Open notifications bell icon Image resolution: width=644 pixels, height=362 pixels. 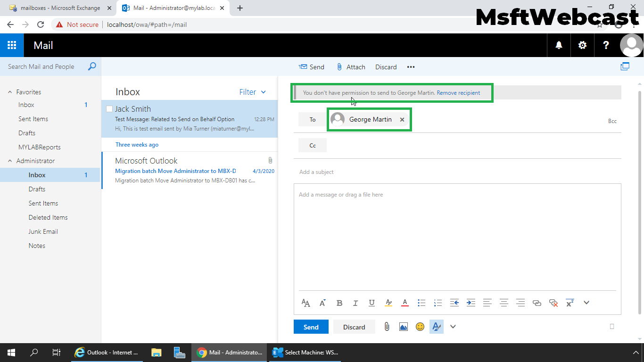(x=559, y=45)
